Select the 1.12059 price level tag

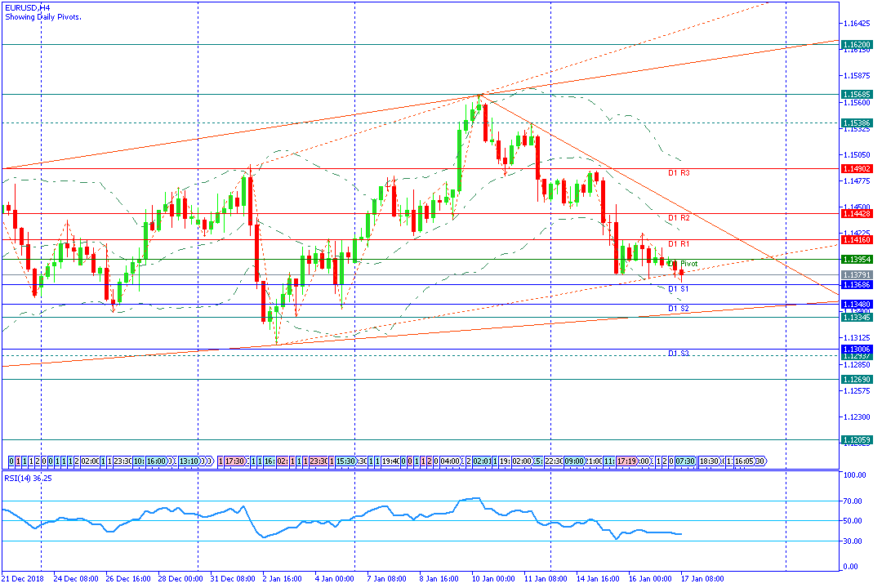click(857, 440)
